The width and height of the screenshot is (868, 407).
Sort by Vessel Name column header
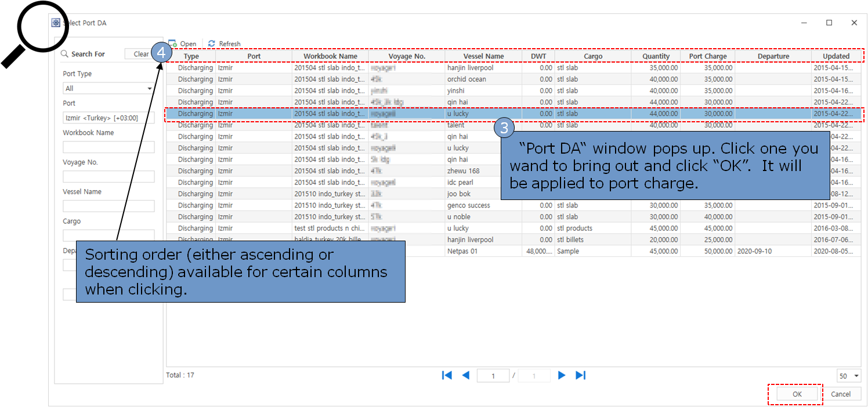tap(483, 56)
